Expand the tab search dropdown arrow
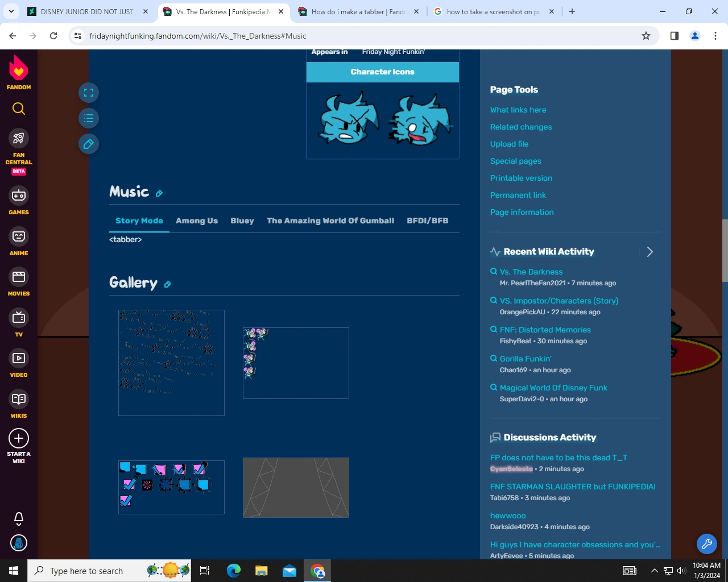 click(11, 11)
